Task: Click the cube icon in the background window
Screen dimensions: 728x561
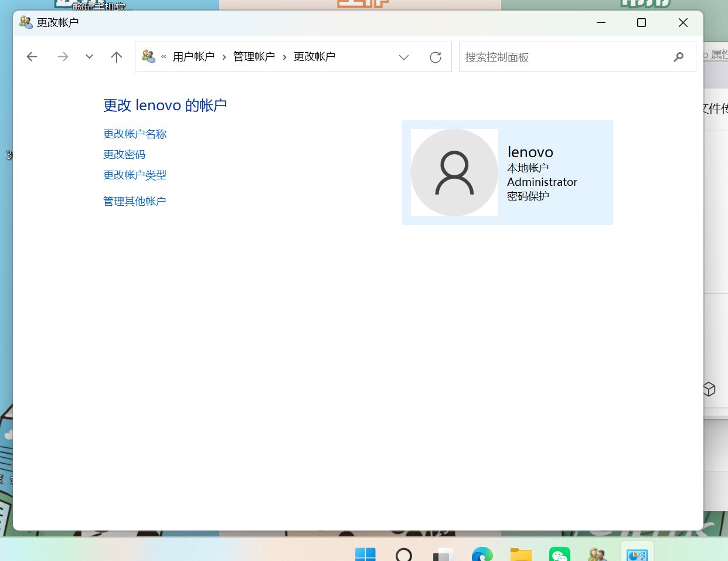Action: 709,389
